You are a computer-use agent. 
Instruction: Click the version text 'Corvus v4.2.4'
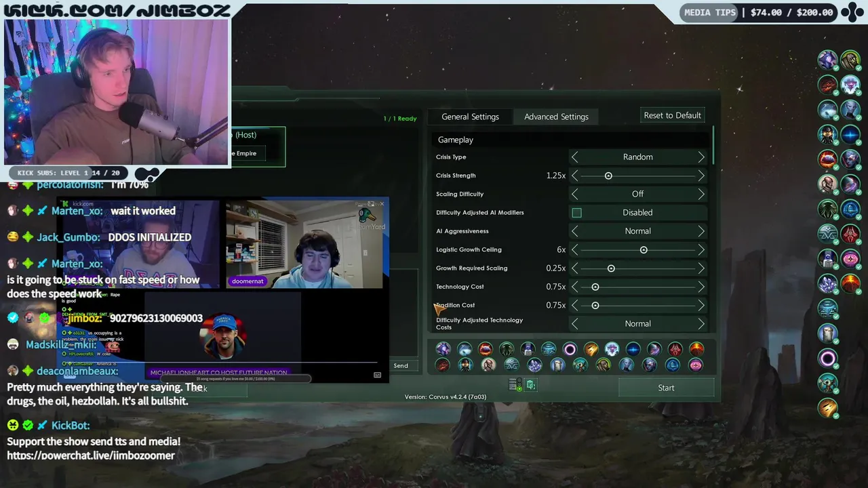coord(447,396)
